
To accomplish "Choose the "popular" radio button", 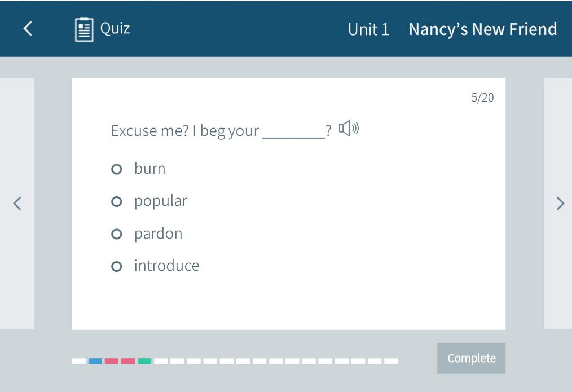I will (117, 201).
